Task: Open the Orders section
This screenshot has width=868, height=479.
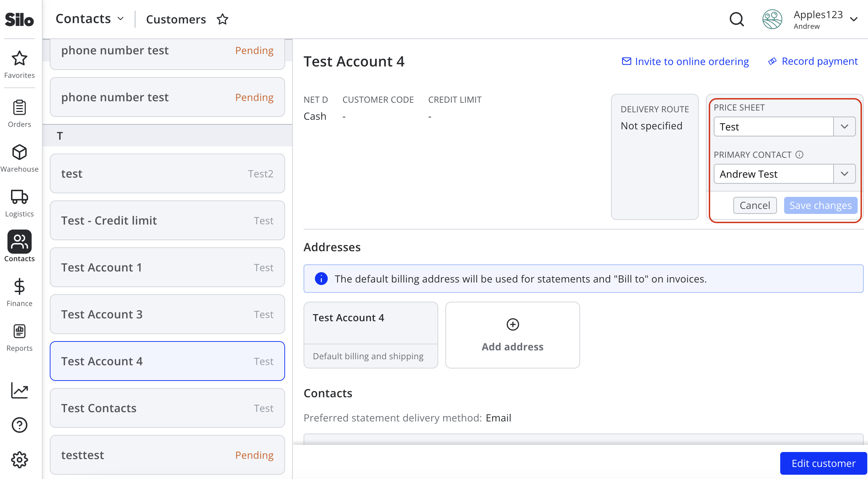Action: (x=19, y=113)
